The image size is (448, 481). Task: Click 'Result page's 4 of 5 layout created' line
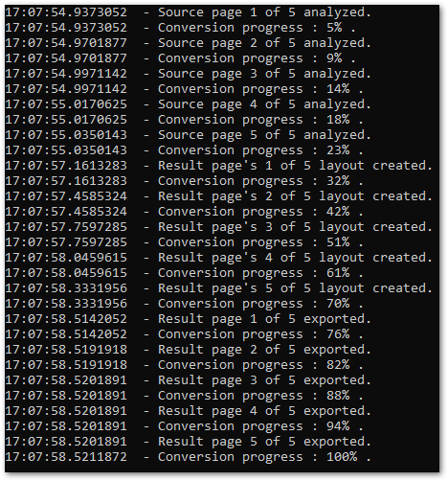pos(219,258)
